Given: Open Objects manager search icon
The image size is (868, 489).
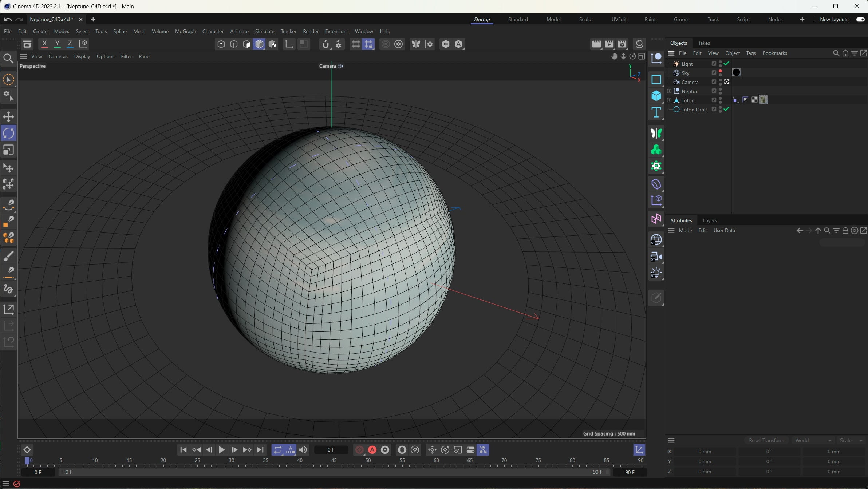Looking at the screenshot, I should pyautogui.click(x=836, y=53).
